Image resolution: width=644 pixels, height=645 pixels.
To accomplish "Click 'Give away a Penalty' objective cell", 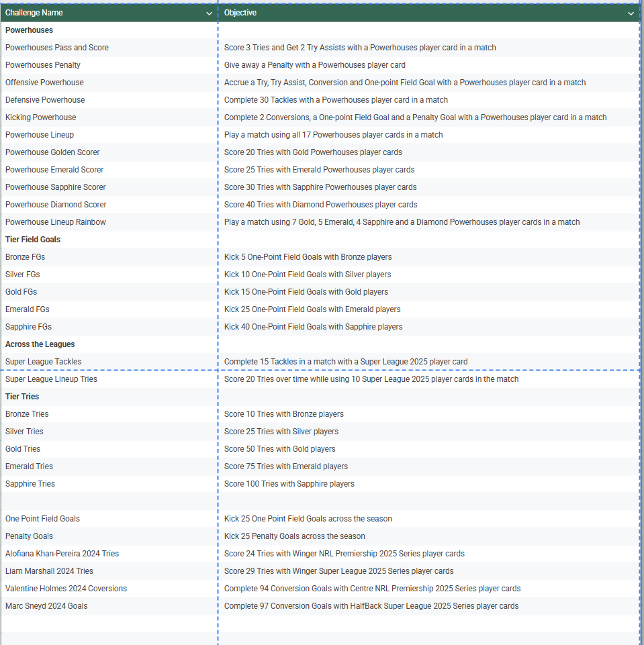I will point(315,65).
